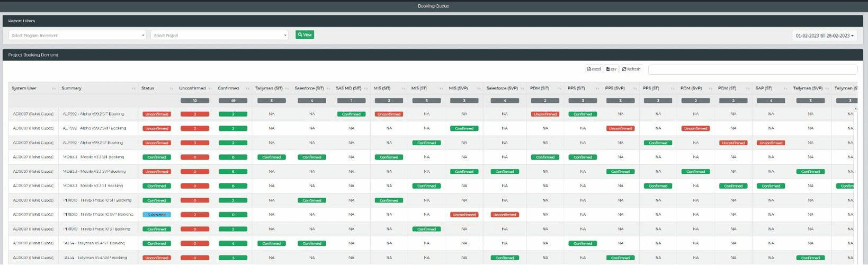868x265 pixels.
Task: Click PPS (SIT) Confirmed badge in TAL54 SIT row
Action: [583, 243]
